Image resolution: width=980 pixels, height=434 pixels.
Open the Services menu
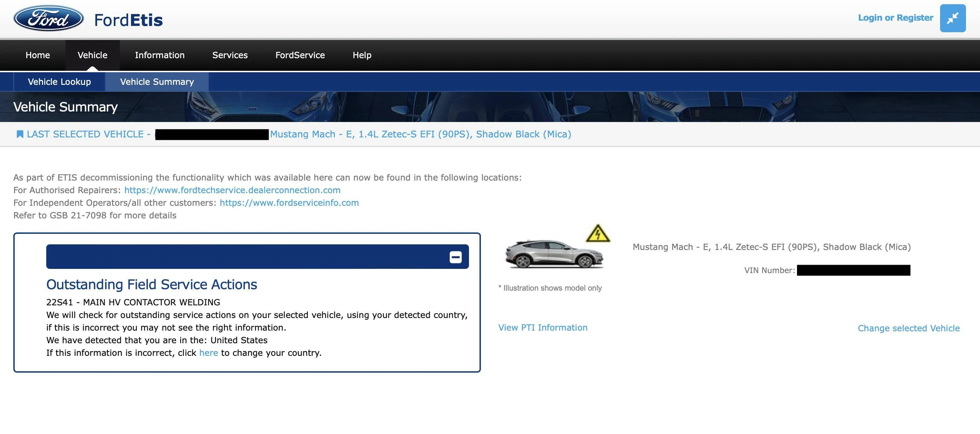point(230,55)
